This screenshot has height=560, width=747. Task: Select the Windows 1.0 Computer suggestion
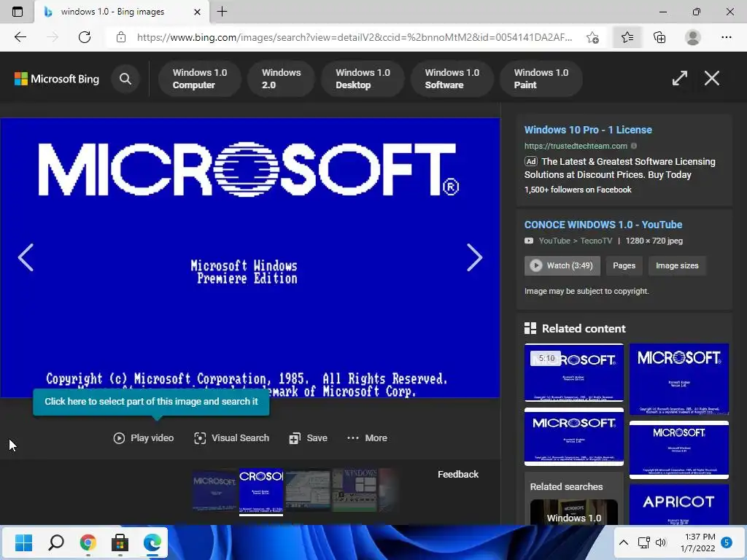pyautogui.click(x=200, y=79)
